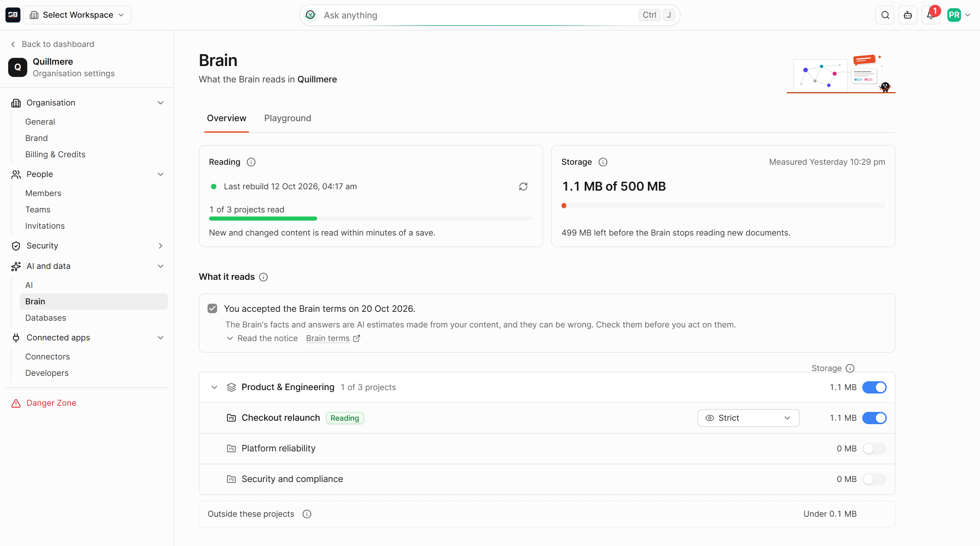The width and height of the screenshot is (980, 546).
Task: Open the AI assistant bot icon
Action: (x=908, y=15)
